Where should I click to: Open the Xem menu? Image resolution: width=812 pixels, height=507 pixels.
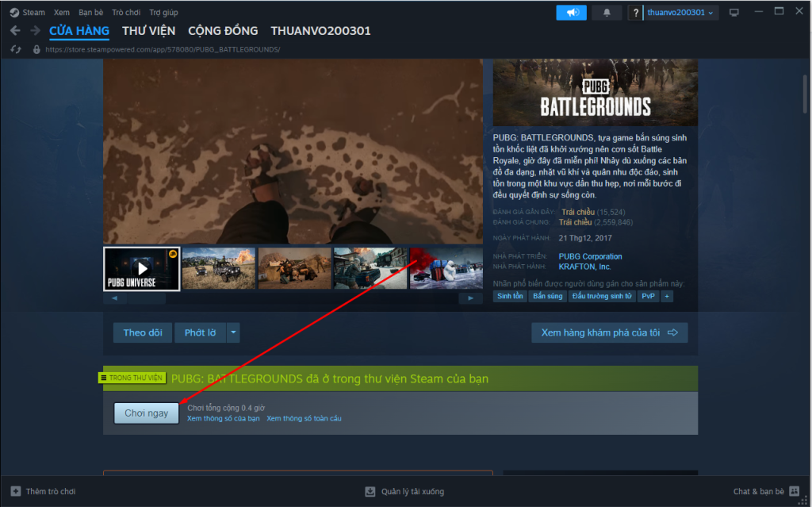click(61, 12)
